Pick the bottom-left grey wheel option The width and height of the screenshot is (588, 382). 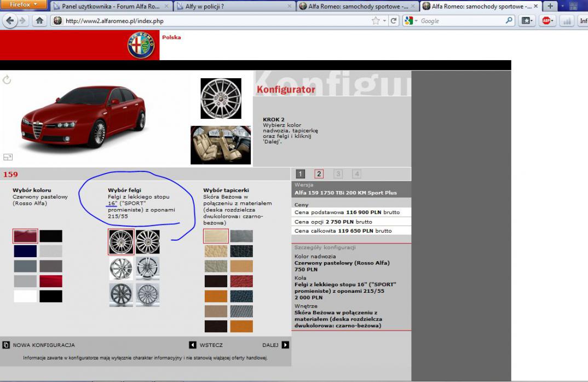point(121,295)
